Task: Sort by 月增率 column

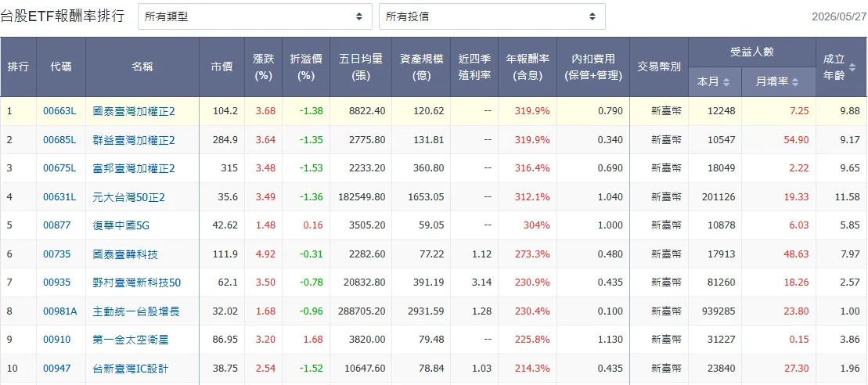Action: 778,82
